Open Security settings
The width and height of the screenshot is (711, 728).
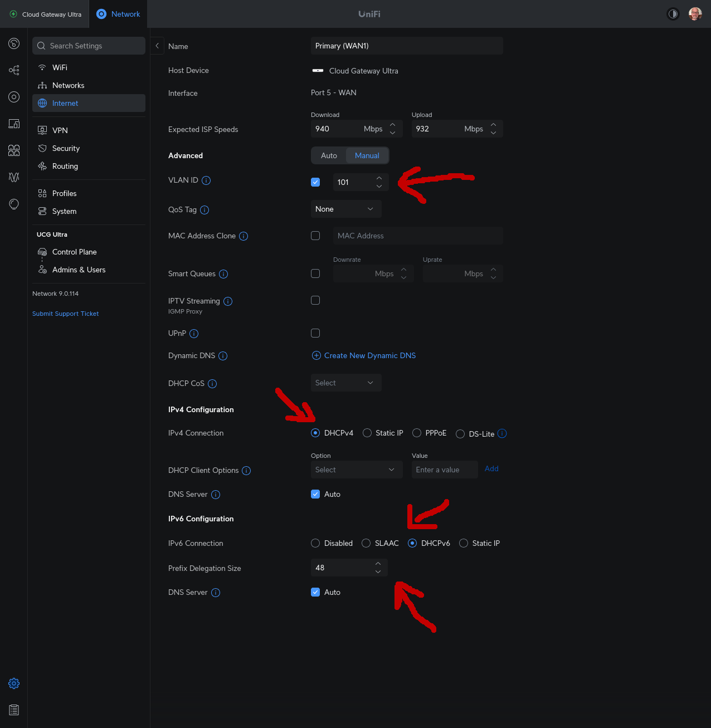click(89, 148)
